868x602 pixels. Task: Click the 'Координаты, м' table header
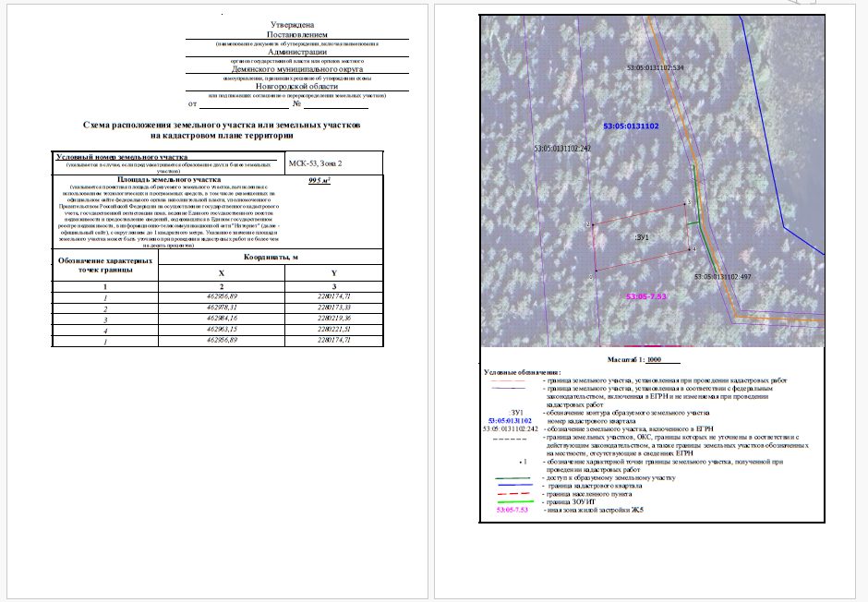[271, 258]
